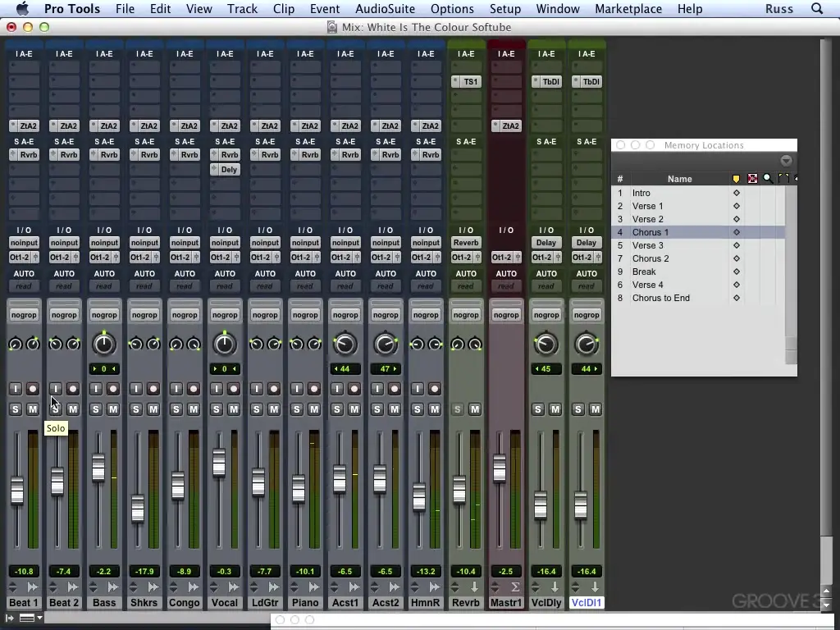Click the Acst2 pan value 47
The width and height of the screenshot is (840, 630).
386,369
